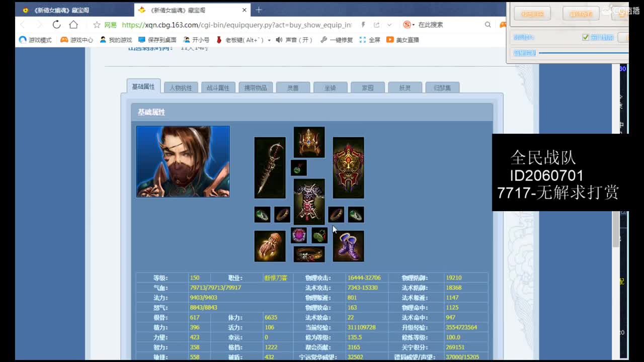Click the left button in the top-right overlay panel
This screenshot has width=644, height=362.
(x=532, y=14)
